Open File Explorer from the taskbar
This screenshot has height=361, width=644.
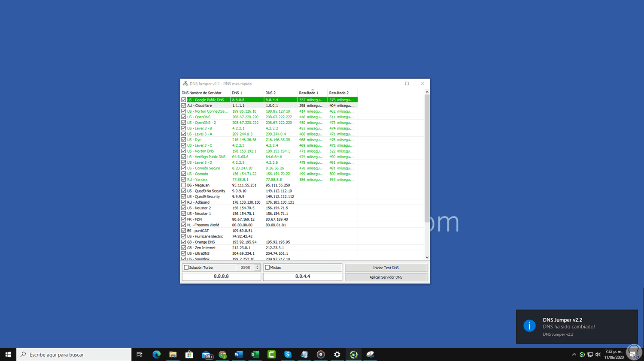(173, 355)
